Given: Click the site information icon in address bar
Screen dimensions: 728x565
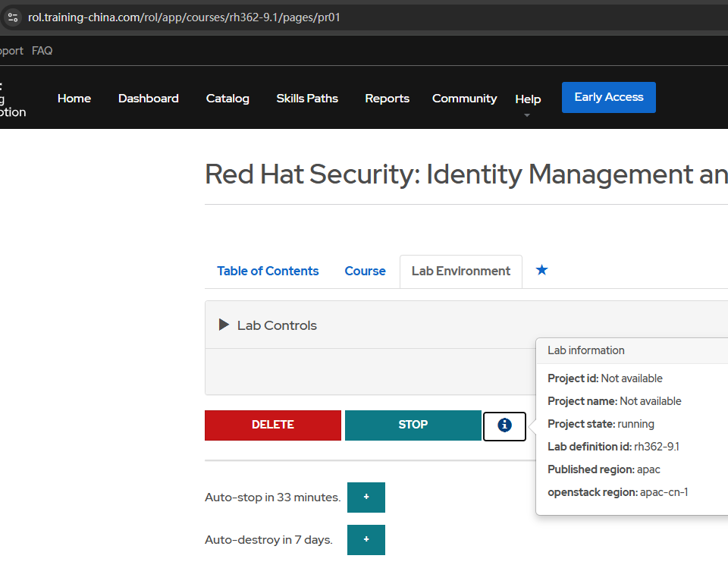Looking at the screenshot, I should click(x=13, y=17).
